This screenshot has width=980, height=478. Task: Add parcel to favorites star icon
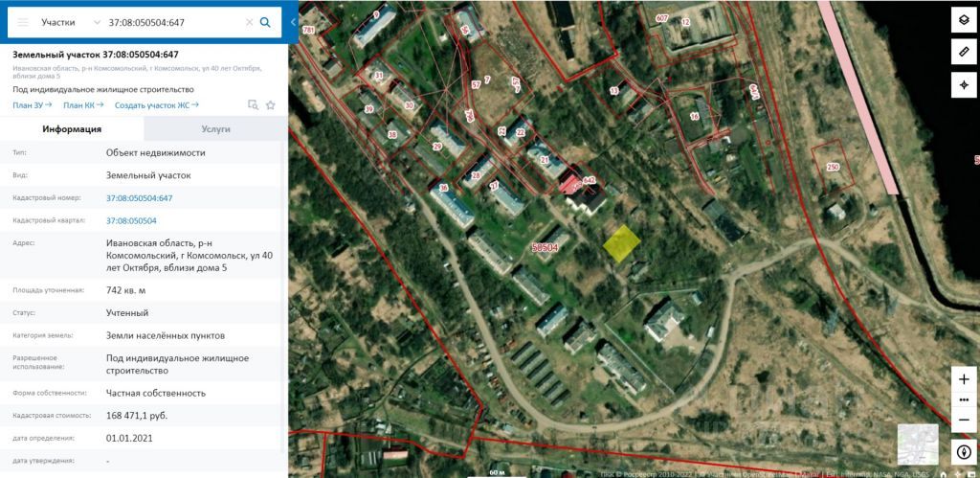[271, 105]
